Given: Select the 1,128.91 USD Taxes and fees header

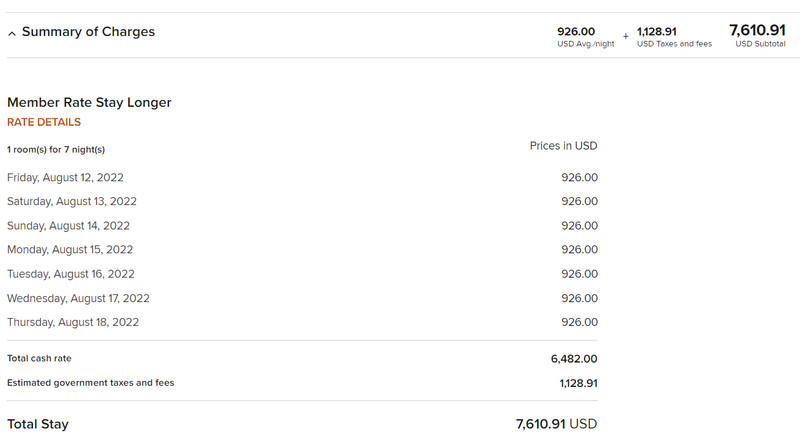Looking at the screenshot, I should pyautogui.click(x=674, y=37).
